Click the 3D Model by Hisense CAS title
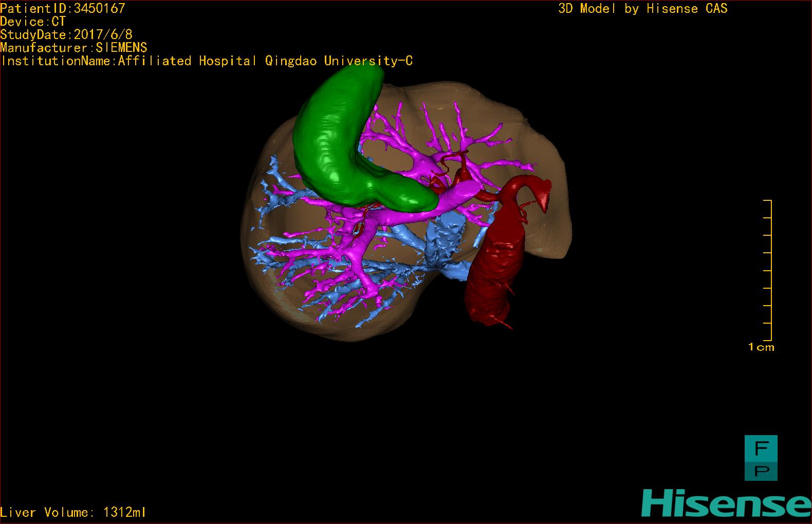Image resolution: width=812 pixels, height=524 pixels. 642,8
